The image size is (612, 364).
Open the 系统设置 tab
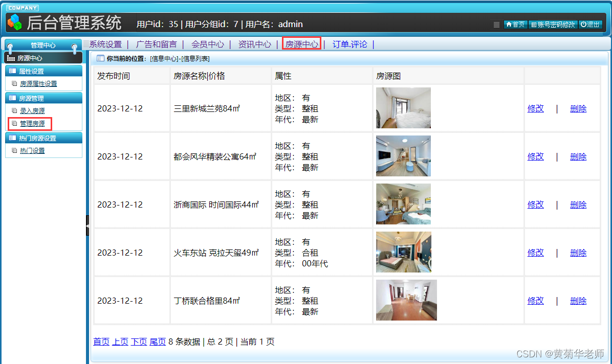click(105, 44)
